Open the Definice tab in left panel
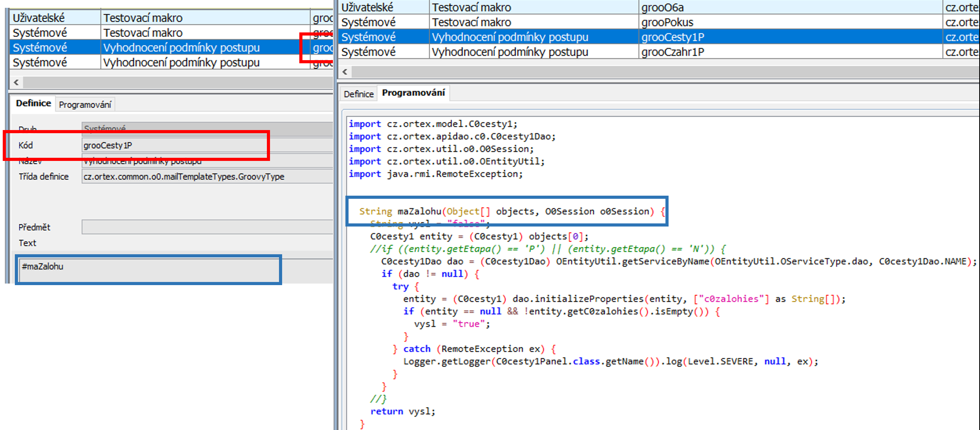Screen dimensions: 980x430 (x=33, y=103)
